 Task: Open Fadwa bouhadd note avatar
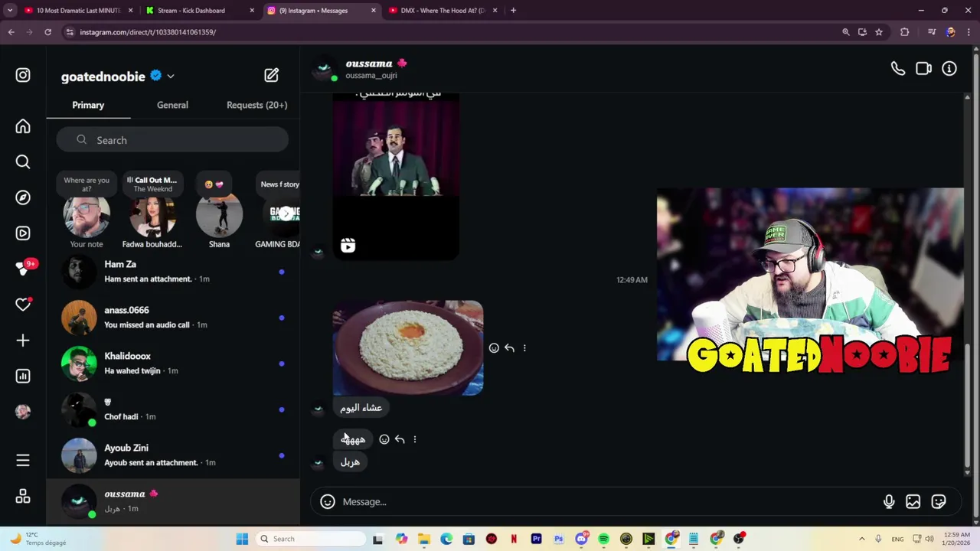click(152, 217)
